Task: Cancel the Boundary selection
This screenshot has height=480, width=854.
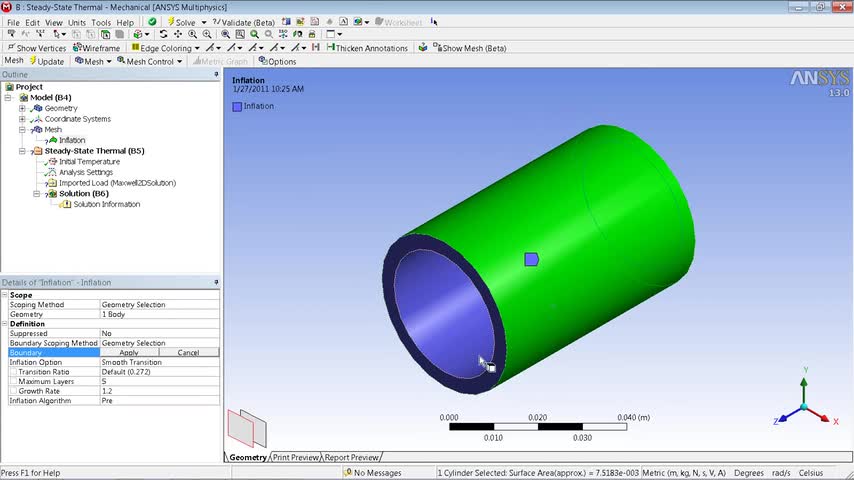Action: [x=188, y=353]
